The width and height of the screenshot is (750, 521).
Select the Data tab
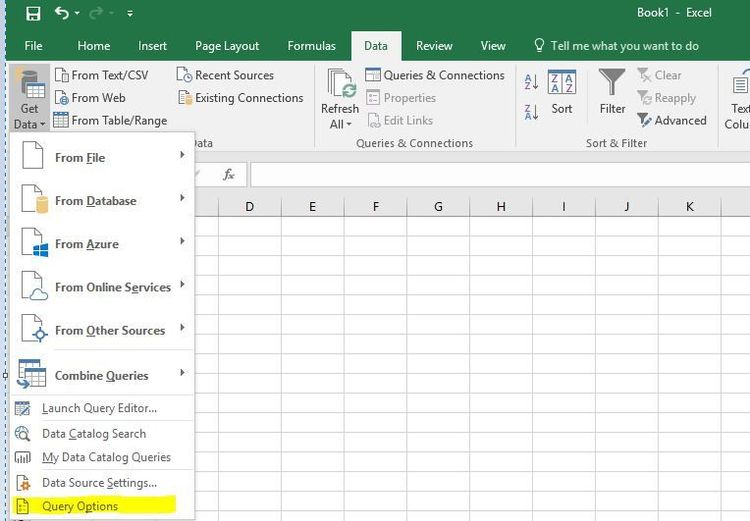[376, 46]
